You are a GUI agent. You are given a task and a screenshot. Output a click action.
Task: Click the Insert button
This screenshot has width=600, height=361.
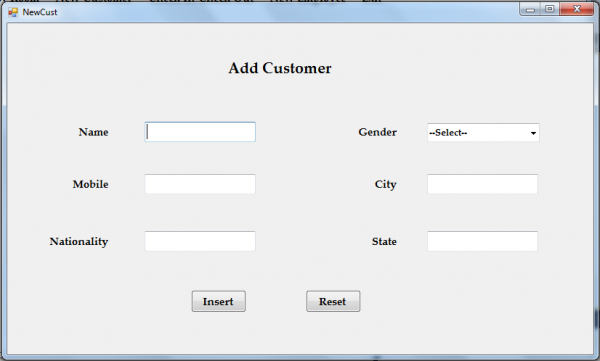click(218, 301)
